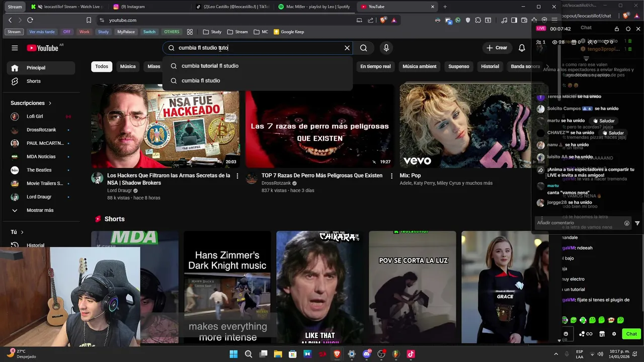Open the YouTube hamburger guide menu
Image resolution: width=644 pixels, height=362 pixels.
(x=15, y=48)
